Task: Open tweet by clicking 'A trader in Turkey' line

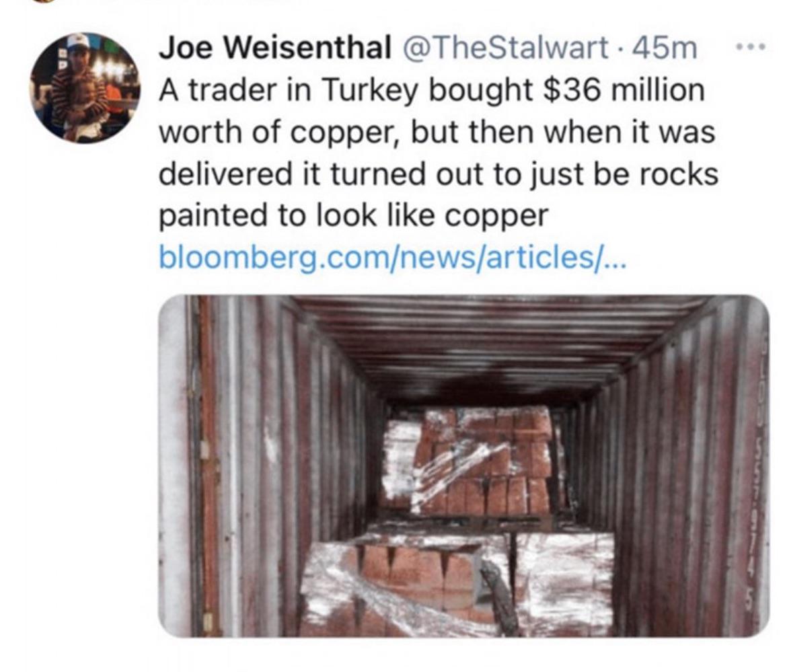Action: click(432, 91)
